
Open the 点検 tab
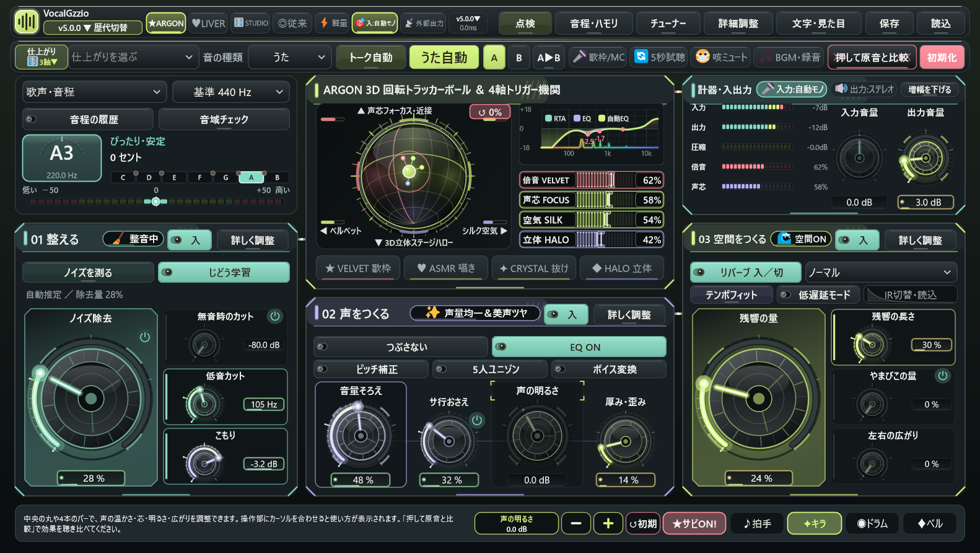click(x=525, y=23)
